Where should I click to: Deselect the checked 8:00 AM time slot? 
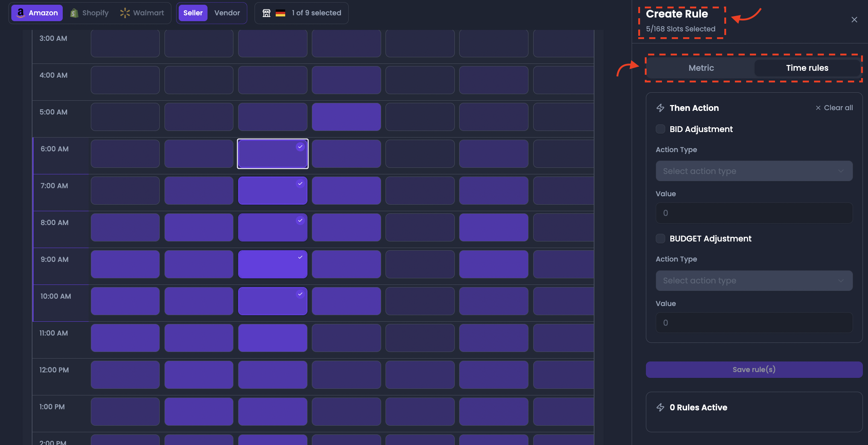pyautogui.click(x=273, y=227)
